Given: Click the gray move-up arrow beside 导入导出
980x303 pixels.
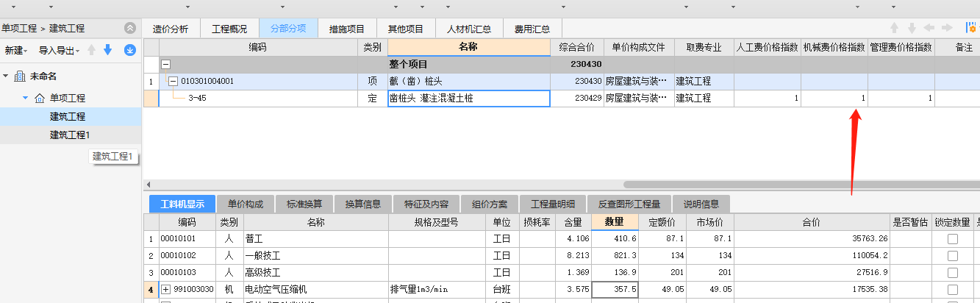Looking at the screenshot, I should click(92, 50).
